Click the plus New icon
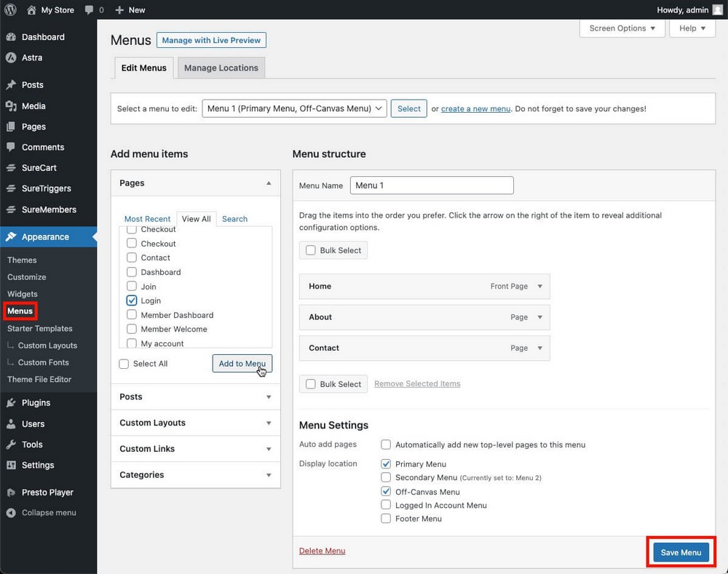728x574 pixels. (x=119, y=9)
